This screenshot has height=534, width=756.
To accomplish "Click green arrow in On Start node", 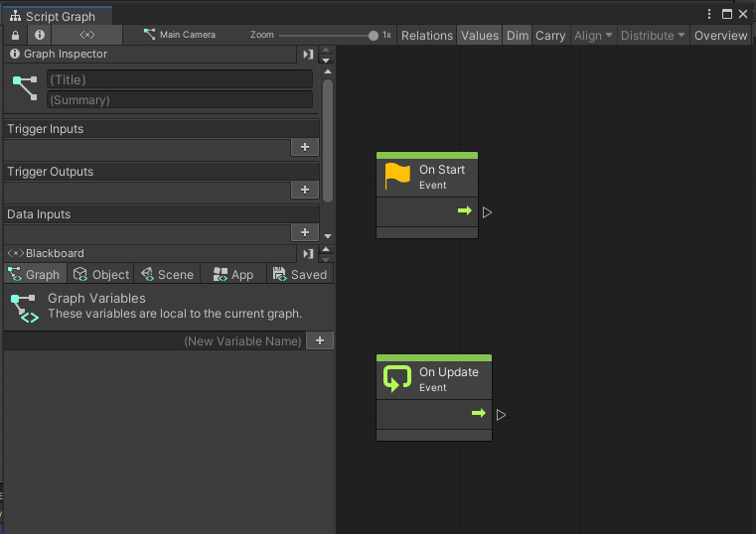I will [x=465, y=210].
